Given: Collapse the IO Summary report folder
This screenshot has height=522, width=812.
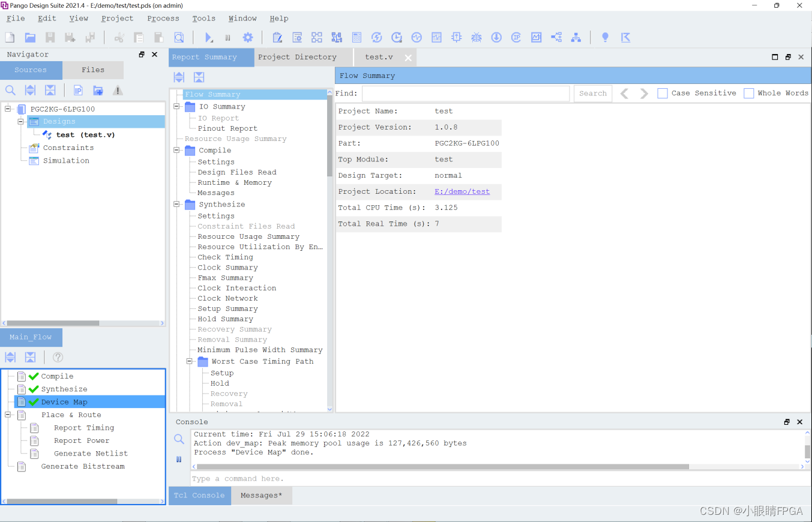Looking at the screenshot, I should tap(177, 107).
